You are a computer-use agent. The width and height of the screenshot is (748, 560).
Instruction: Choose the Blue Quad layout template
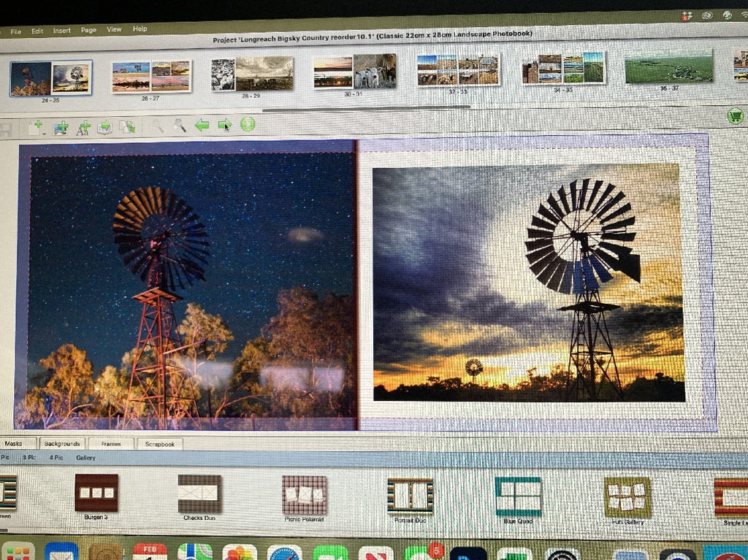[x=518, y=497]
